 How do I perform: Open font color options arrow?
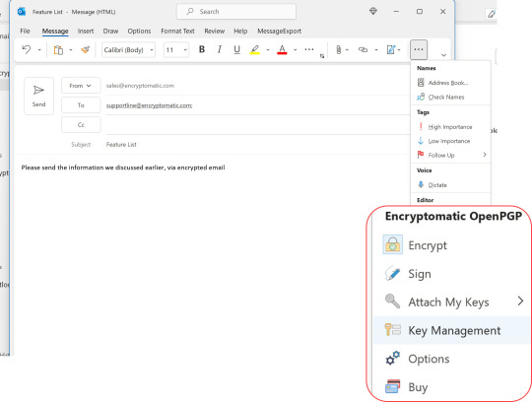(295, 50)
